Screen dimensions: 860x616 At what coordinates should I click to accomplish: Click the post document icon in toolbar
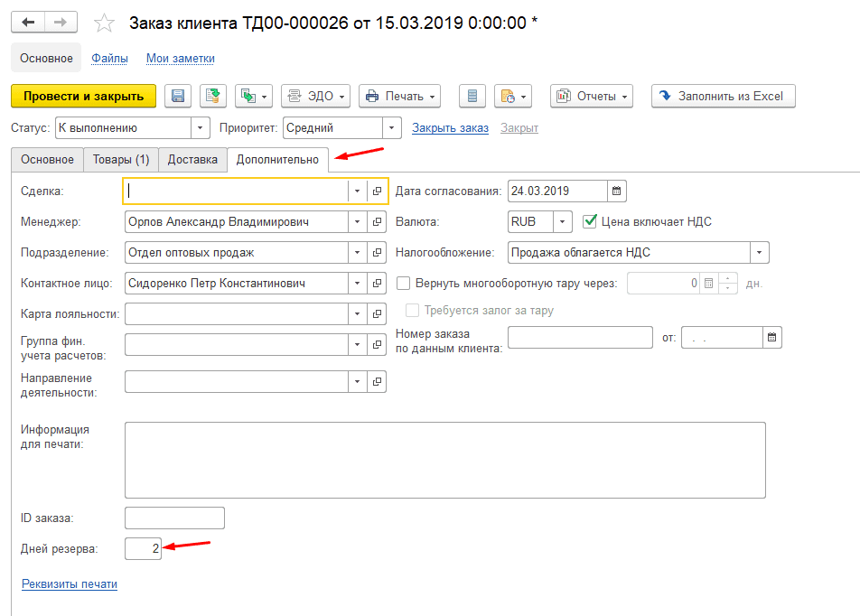[213, 96]
